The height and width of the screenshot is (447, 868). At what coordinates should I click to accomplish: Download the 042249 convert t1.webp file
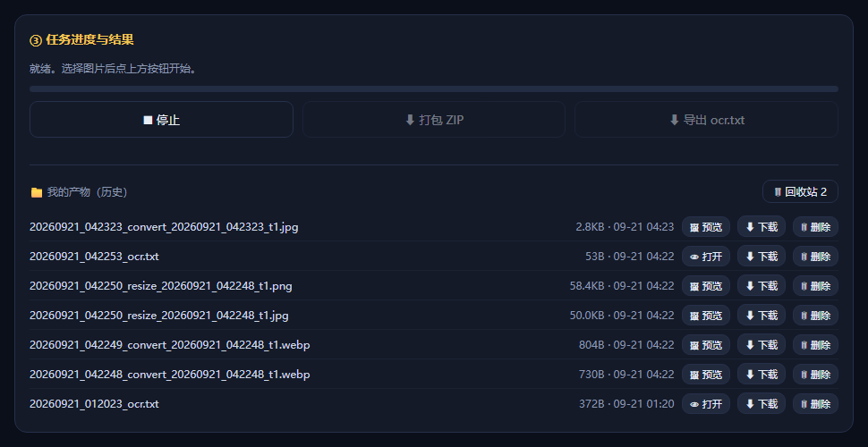(762, 345)
